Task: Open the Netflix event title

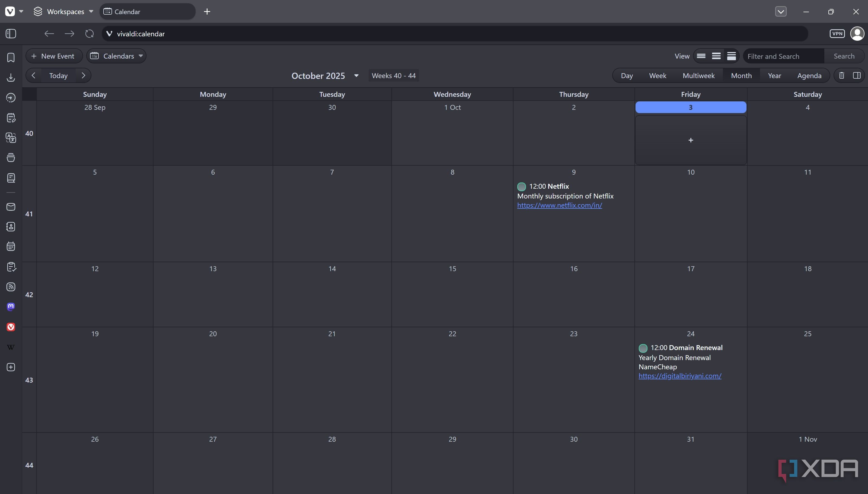Action: (558, 186)
